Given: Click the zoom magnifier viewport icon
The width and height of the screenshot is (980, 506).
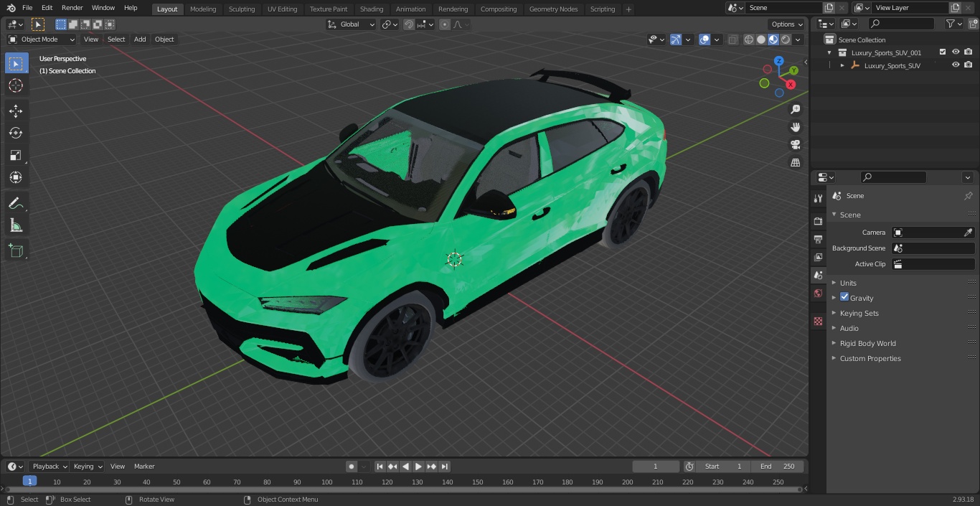Looking at the screenshot, I should (795, 109).
